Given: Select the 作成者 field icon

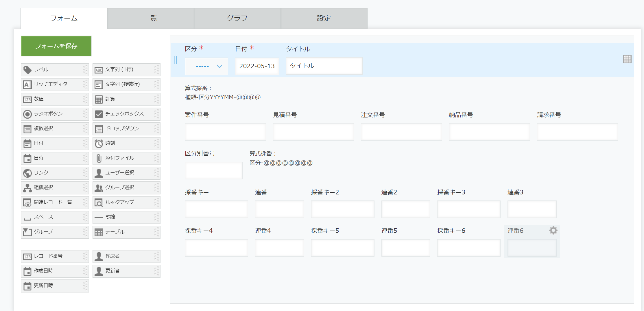Looking at the screenshot, I should [99, 257].
